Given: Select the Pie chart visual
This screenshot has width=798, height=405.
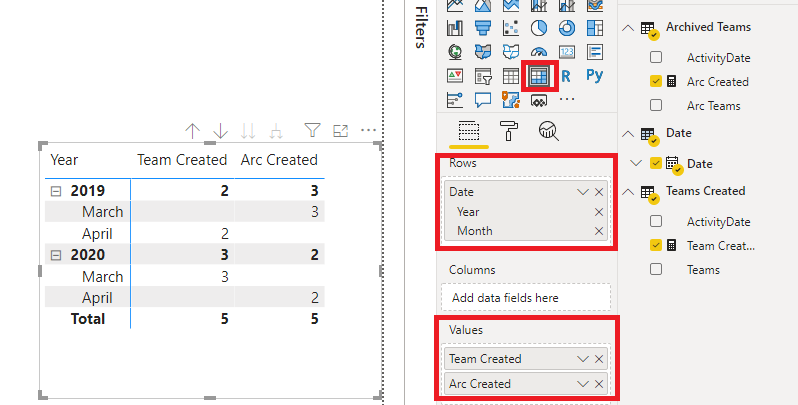Looking at the screenshot, I should pos(539,27).
